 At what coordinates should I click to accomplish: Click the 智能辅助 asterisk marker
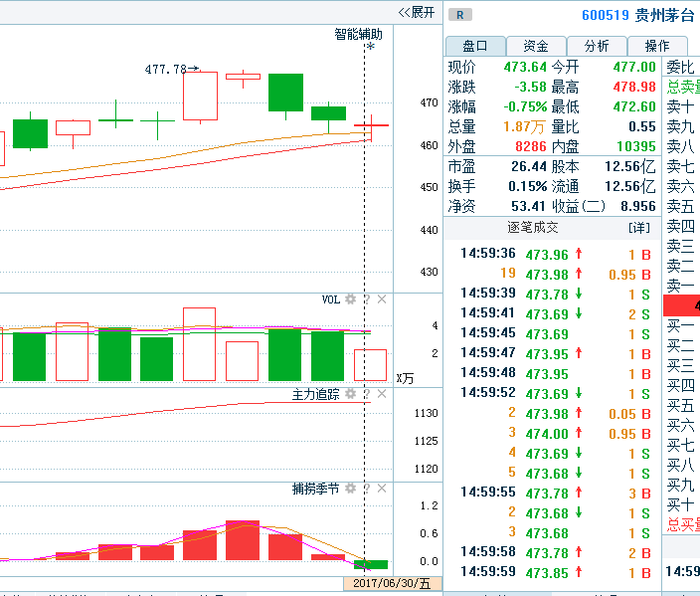point(370,47)
